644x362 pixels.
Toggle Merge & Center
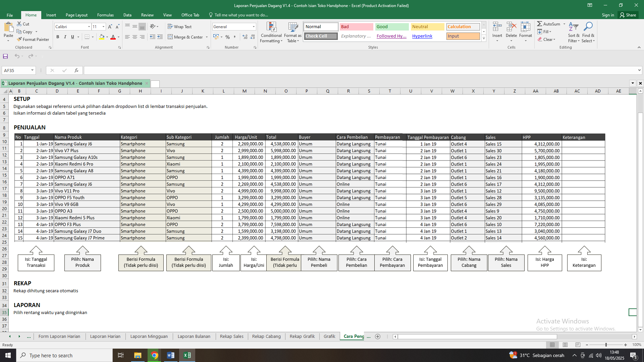pyautogui.click(x=185, y=37)
